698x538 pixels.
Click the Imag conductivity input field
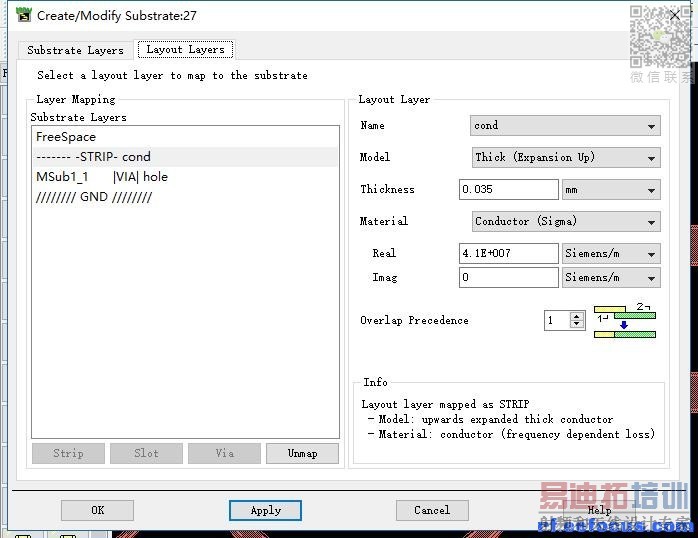(x=509, y=278)
